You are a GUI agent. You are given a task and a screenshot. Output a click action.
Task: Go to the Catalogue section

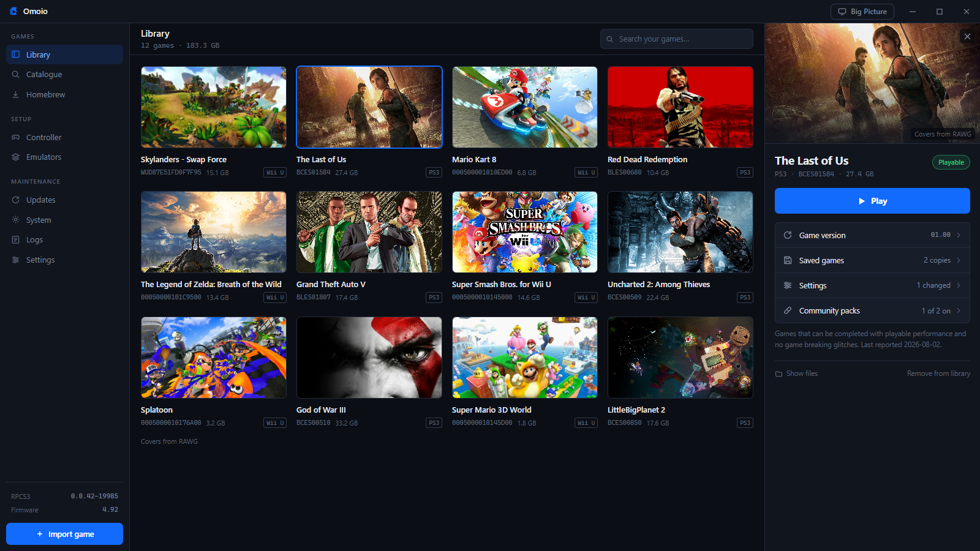(64, 74)
